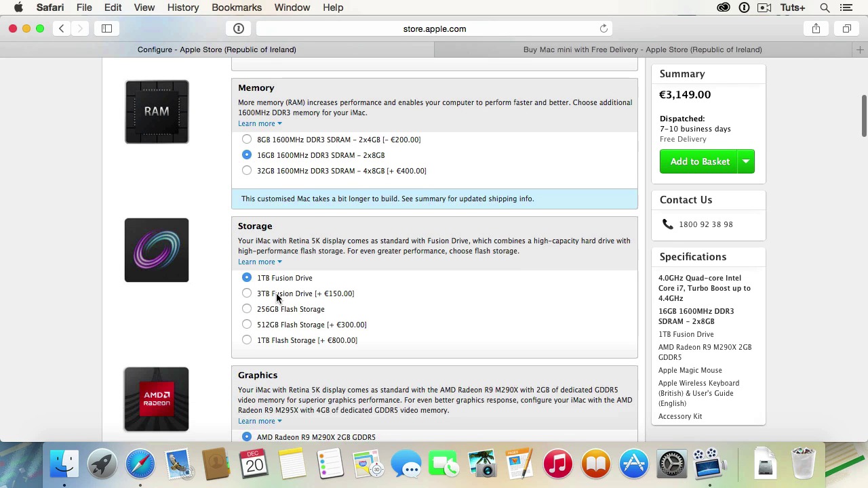Click Add to Basket button
Image resolution: width=868 pixels, height=488 pixels.
coord(699,161)
